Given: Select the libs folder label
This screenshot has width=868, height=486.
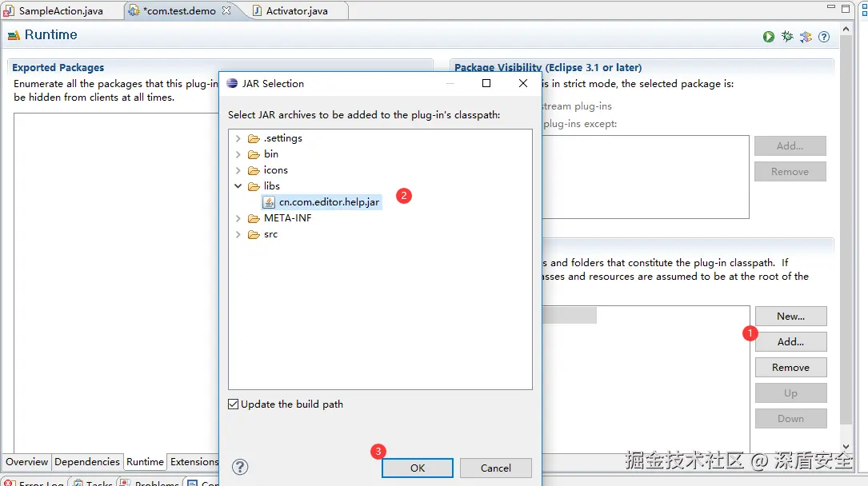Looking at the screenshot, I should coord(272,186).
